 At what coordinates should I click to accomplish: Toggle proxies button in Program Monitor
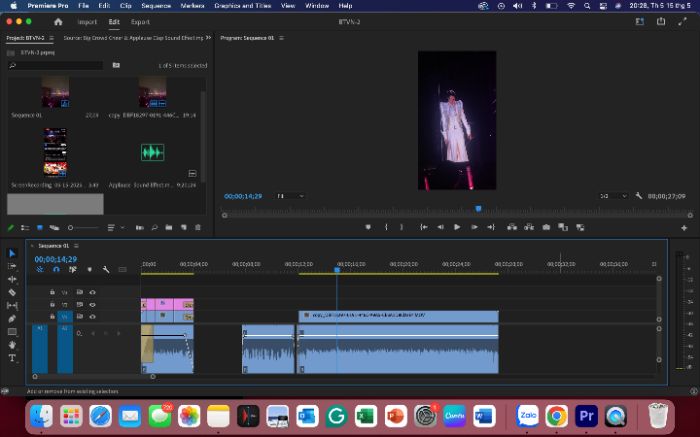tap(580, 227)
